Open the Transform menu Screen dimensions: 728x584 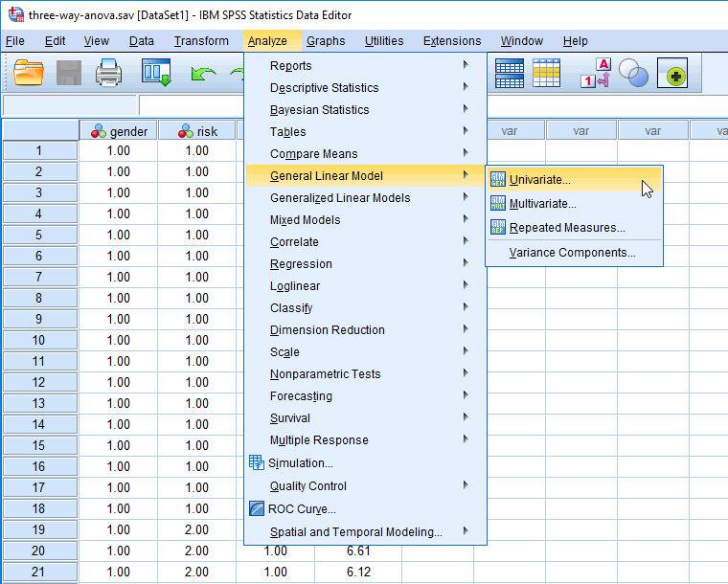pos(201,41)
